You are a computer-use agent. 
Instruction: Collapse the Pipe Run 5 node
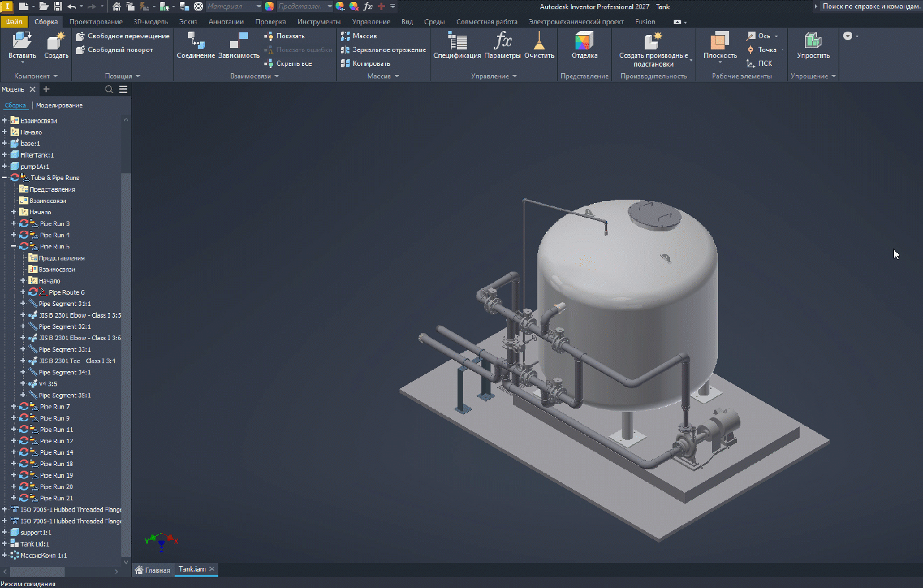pos(14,247)
